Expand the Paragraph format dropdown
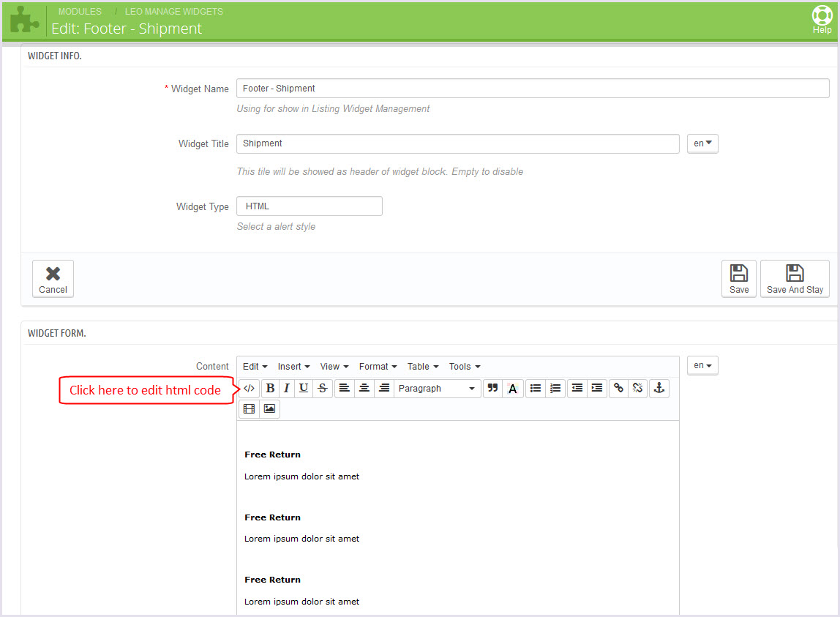 437,389
